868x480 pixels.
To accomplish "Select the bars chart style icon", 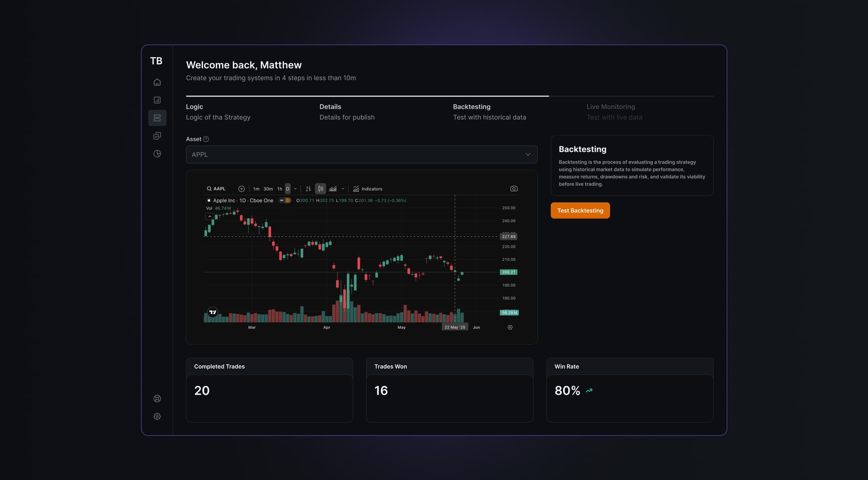I will coord(308,189).
